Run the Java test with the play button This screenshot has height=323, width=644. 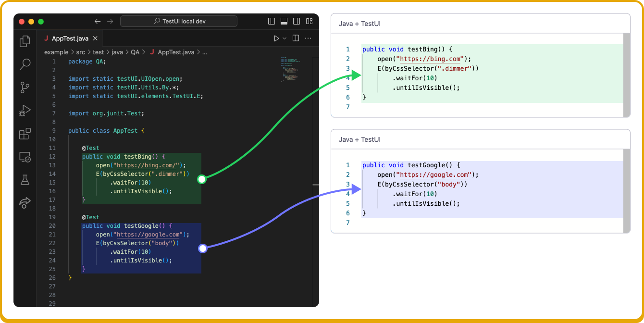tap(276, 38)
